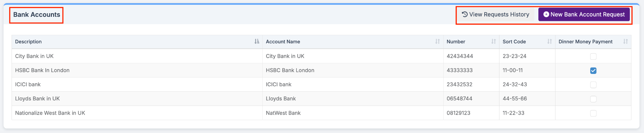This screenshot has width=644, height=133.
Task: Click the history clock icon
Action: pyautogui.click(x=465, y=14)
